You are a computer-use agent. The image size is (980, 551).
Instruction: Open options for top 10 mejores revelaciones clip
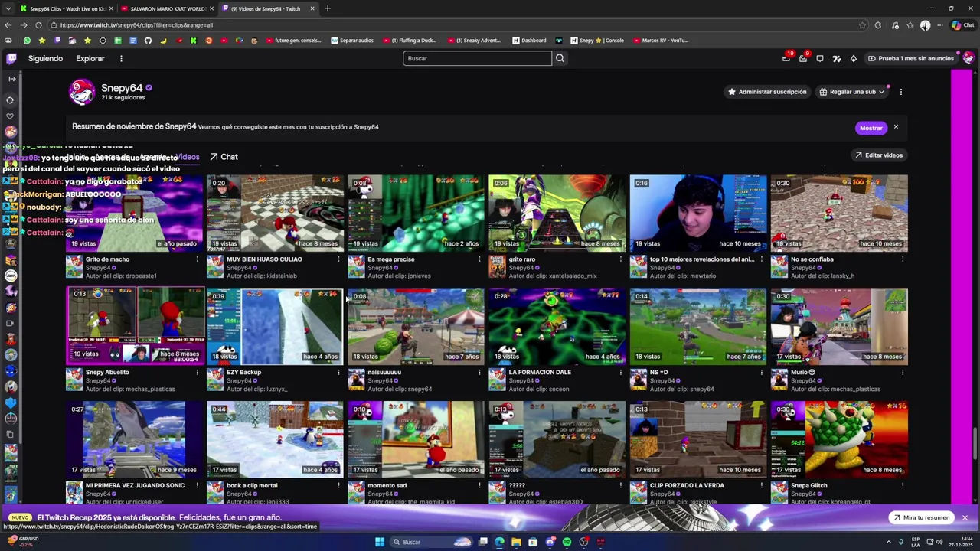coord(761,259)
